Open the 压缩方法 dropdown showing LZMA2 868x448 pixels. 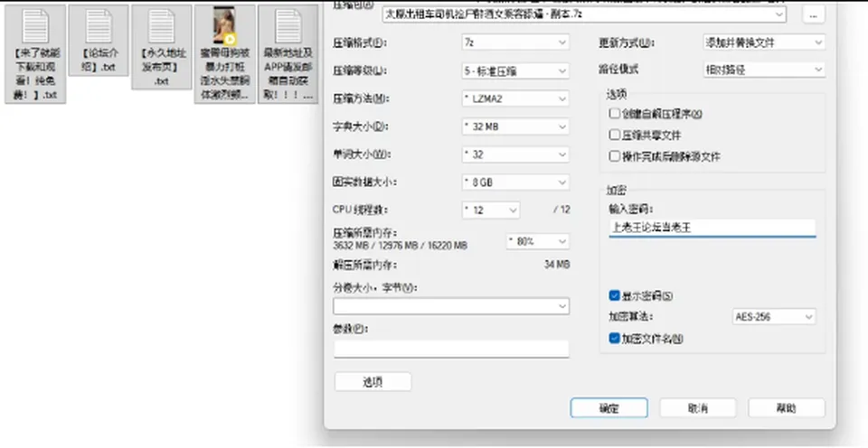point(515,98)
